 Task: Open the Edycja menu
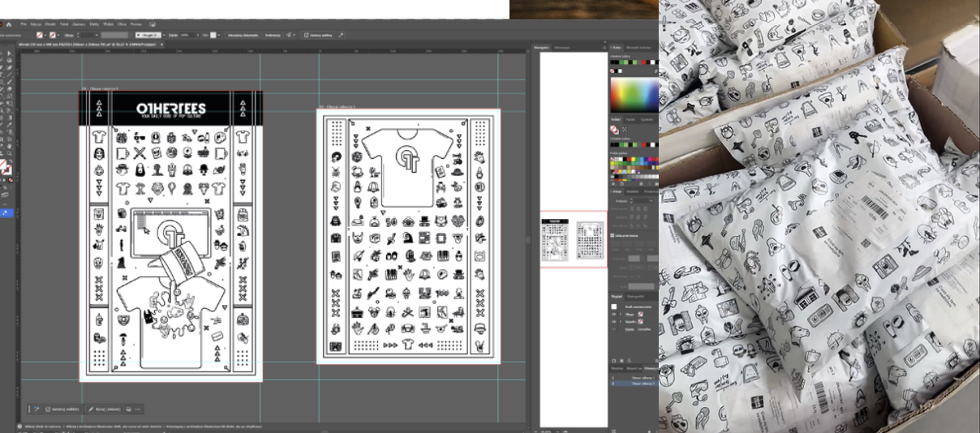point(36,24)
